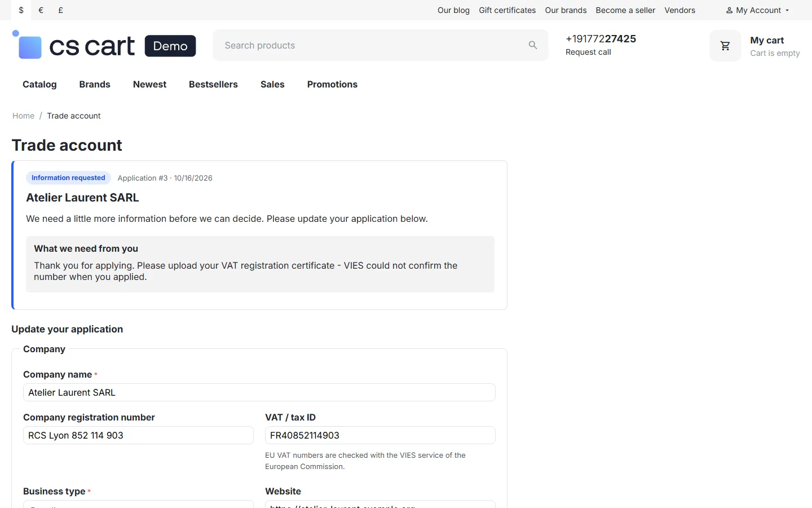The height and width of the screenshot is (508, 812).
Task: Go to the Promotions page
Action: [x=332, y=84]
